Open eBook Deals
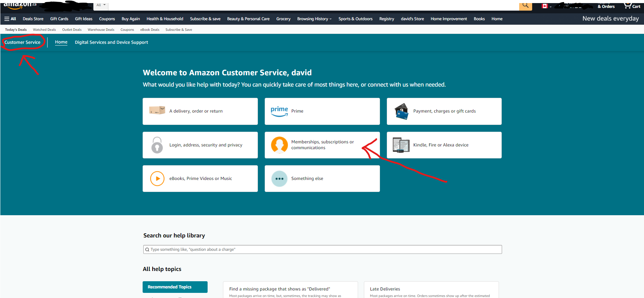The image size is (644, 298). coord(150,30)
